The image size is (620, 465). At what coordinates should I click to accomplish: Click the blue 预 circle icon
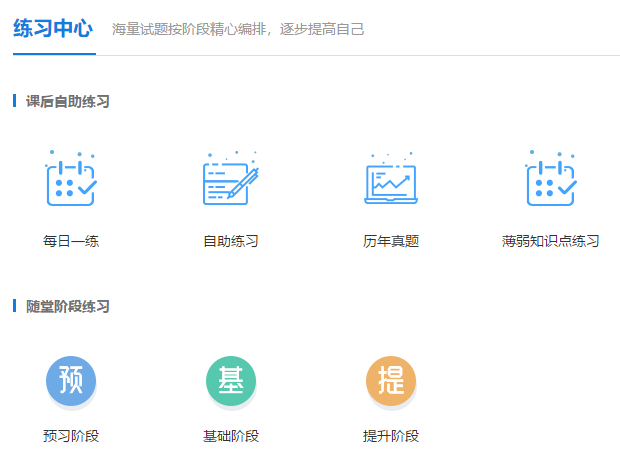71,381
